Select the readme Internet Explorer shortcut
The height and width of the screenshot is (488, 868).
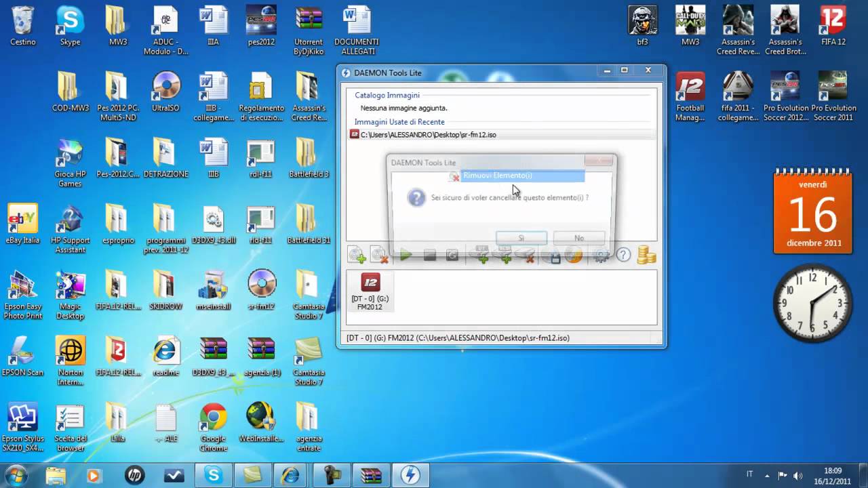(165, 357)
